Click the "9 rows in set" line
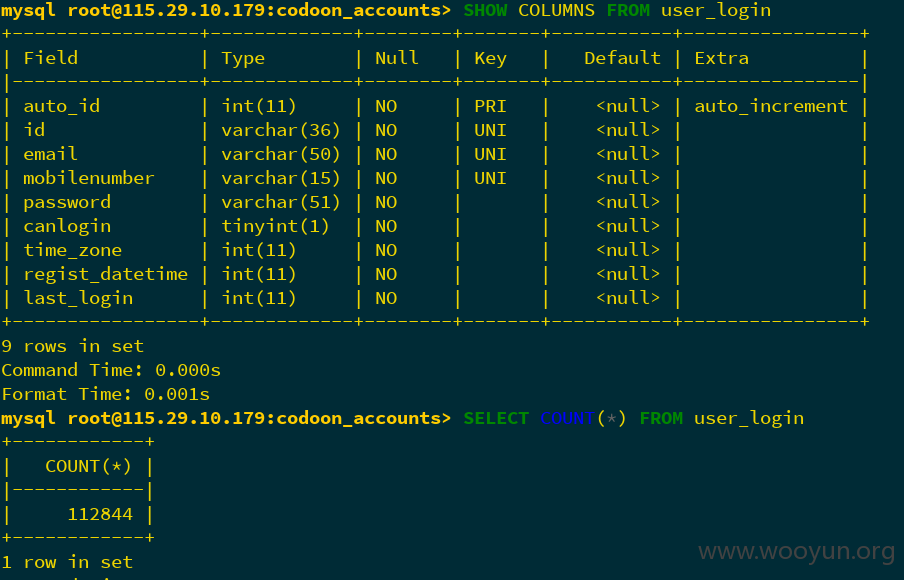 coord(72,346)
